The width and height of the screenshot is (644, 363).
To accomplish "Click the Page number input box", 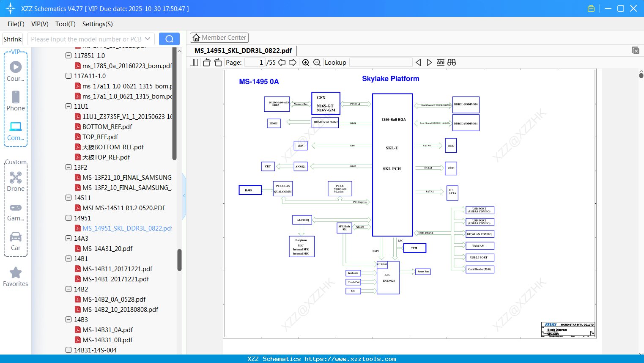I will pyautogui.click(x=255, y=62).
